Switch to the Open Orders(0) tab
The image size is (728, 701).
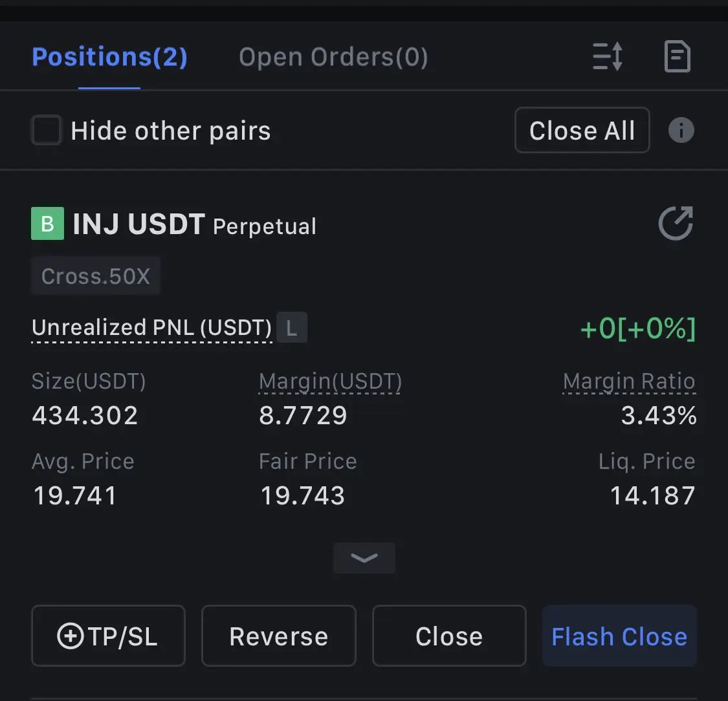coord(333,57)
